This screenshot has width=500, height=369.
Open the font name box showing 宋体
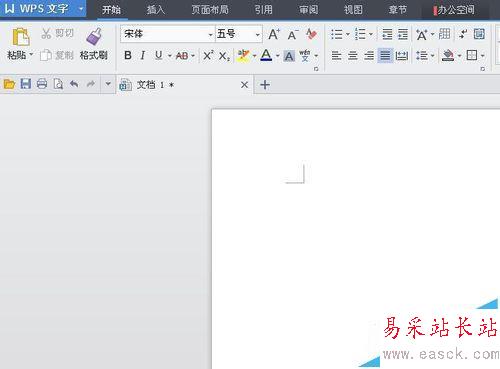(168, 34)
